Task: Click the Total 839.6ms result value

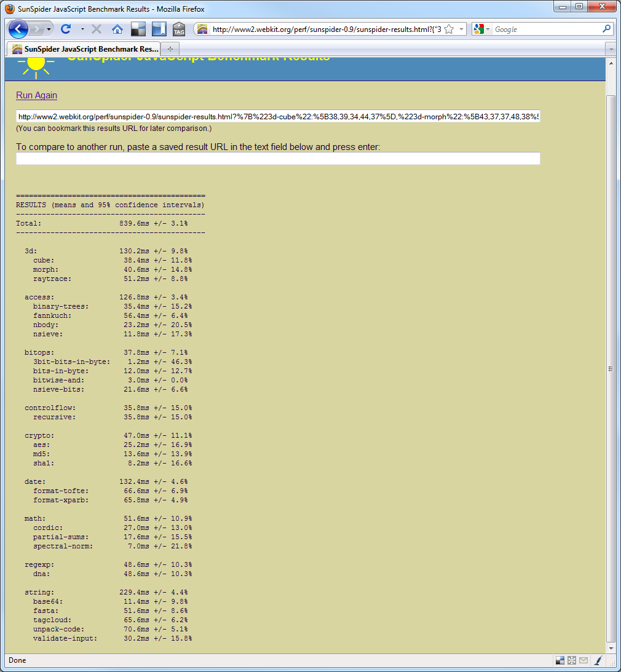Action: coord(134,223)
